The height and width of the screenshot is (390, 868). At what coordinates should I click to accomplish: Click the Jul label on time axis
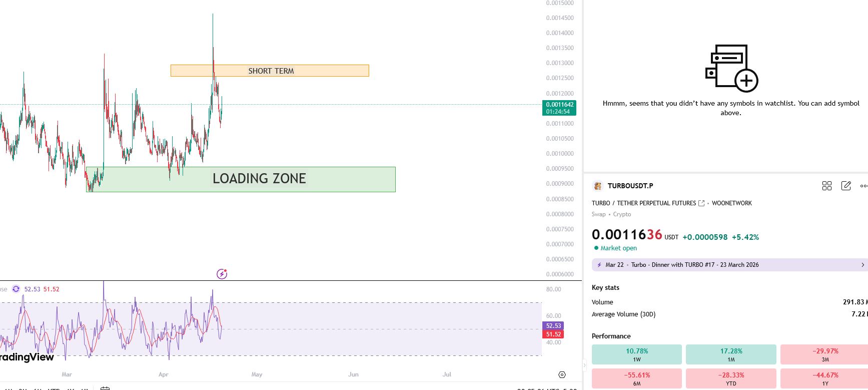point(447,374)
